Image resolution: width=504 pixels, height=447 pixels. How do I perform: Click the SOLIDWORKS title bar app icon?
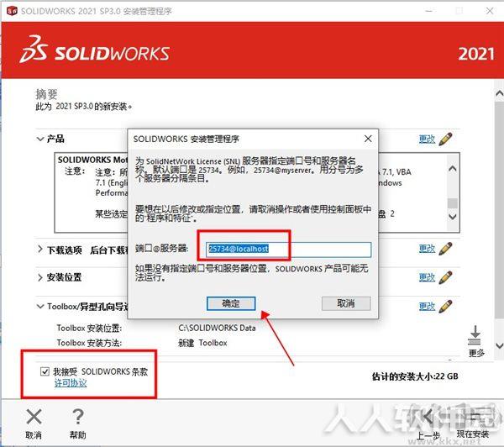coord(13,11)
